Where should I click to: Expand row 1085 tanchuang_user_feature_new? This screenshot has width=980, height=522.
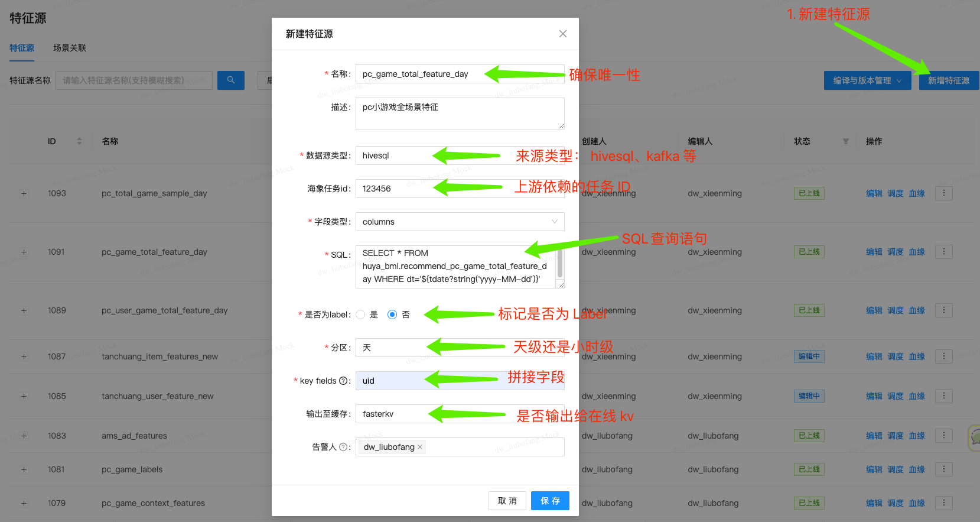[24, 396]
